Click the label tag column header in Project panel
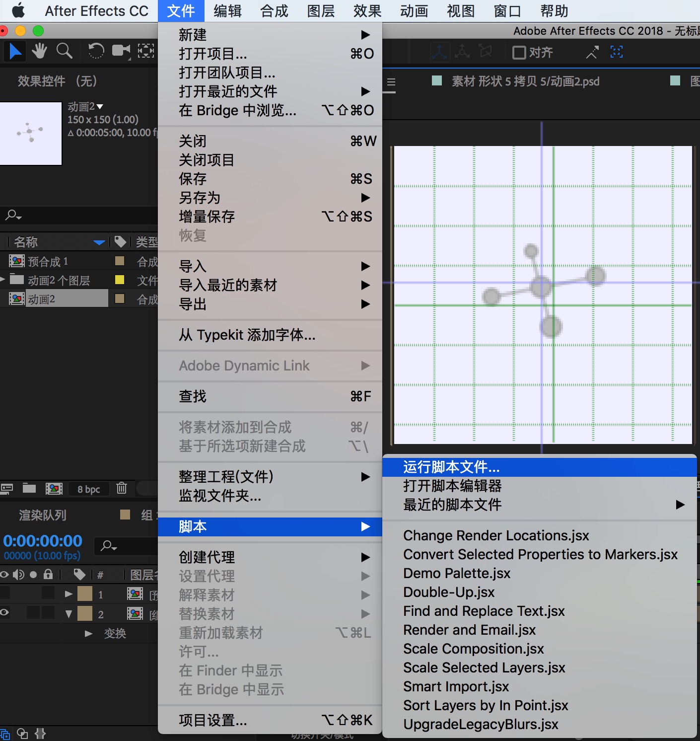 (120, 242)
